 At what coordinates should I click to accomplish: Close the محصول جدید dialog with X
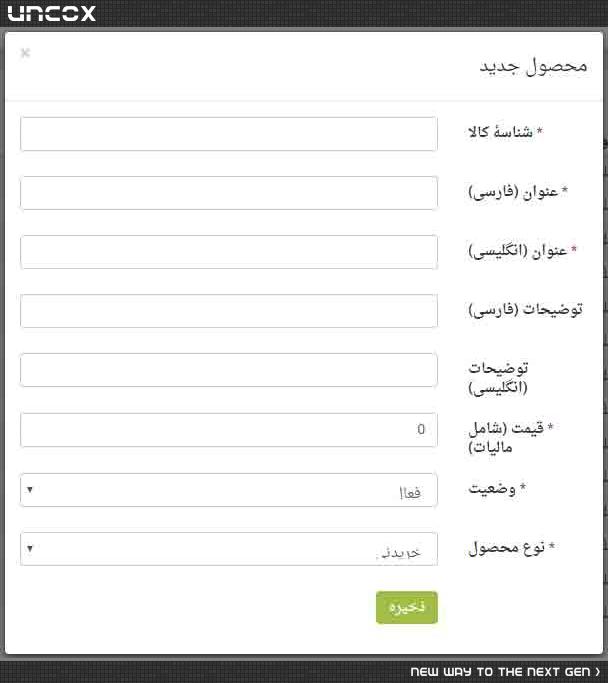25,53
